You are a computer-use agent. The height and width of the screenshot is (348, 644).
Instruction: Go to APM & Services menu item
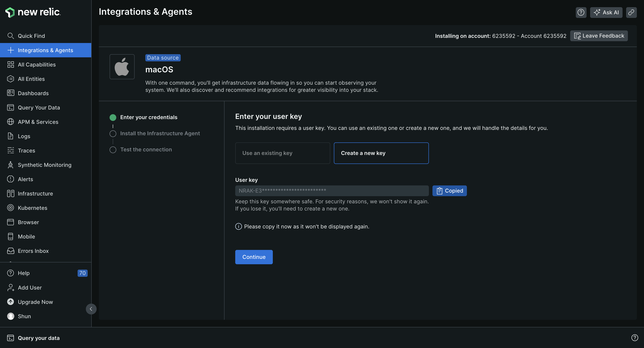coord(38,122)
